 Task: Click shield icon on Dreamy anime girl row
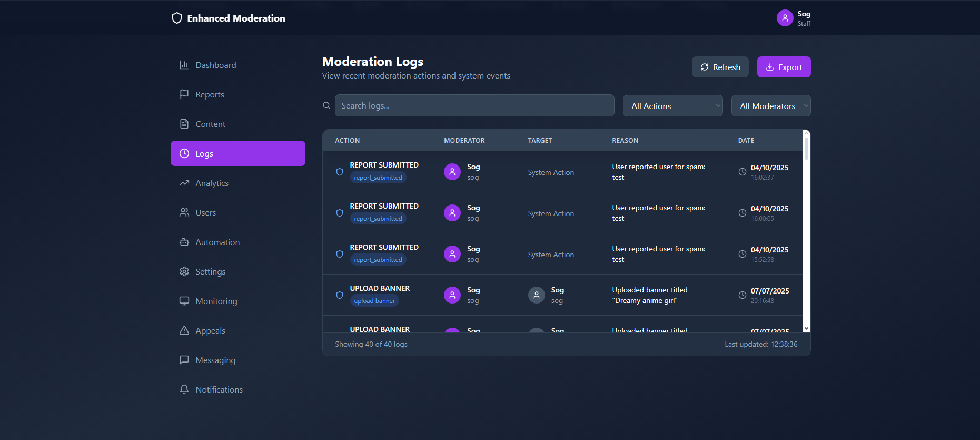pyautogui.click(x=340, y=295)
